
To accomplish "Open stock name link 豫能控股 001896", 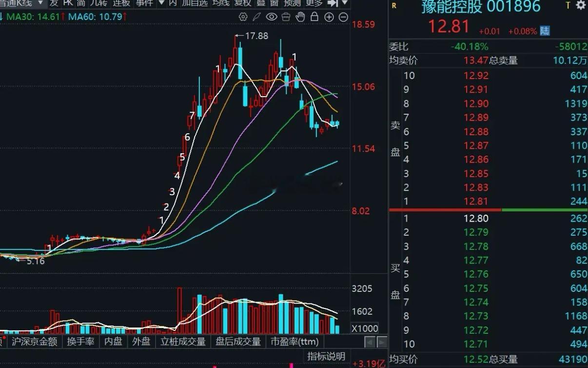I will (482, 7).
